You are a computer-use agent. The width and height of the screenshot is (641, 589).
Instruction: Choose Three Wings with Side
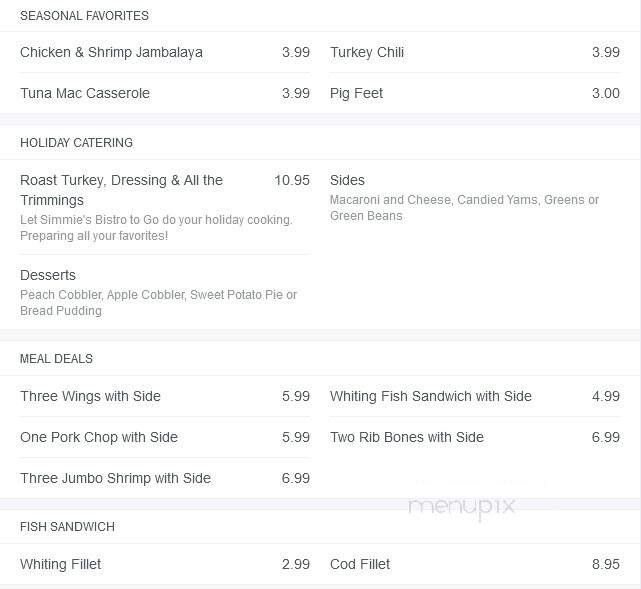(90, 396)
